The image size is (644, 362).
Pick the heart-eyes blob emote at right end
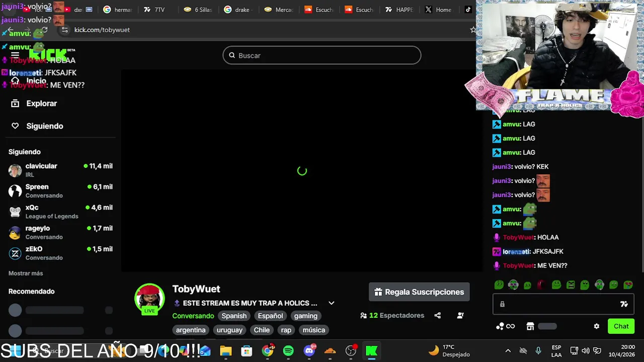628,285
